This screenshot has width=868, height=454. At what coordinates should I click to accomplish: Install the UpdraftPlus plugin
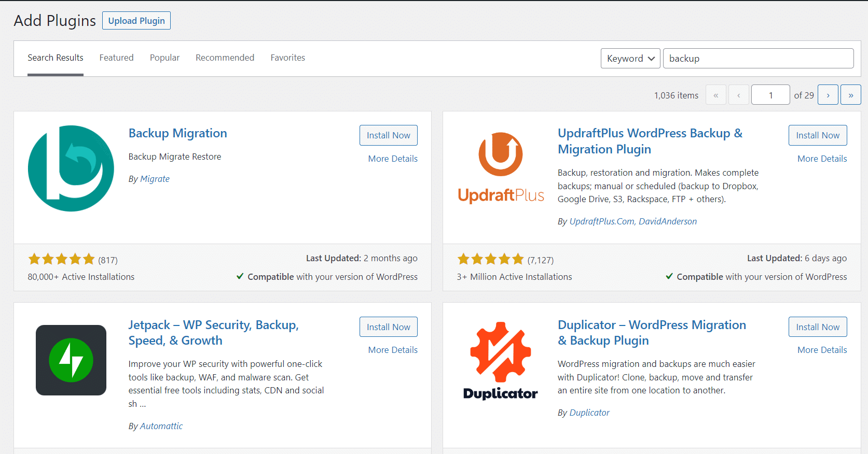point(818,135)
